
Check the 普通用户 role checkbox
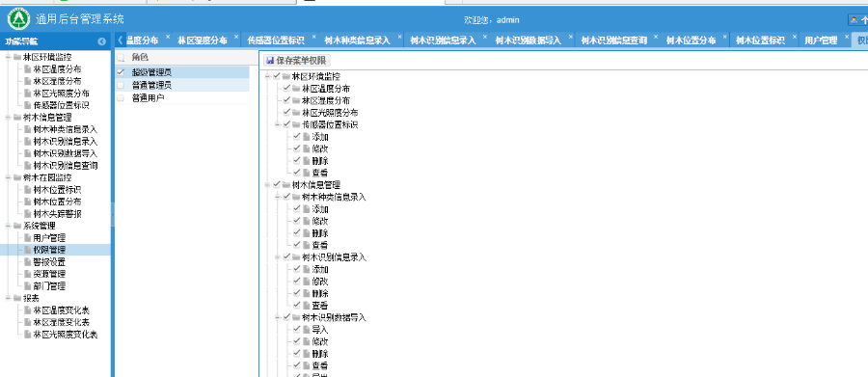[121, 98]
